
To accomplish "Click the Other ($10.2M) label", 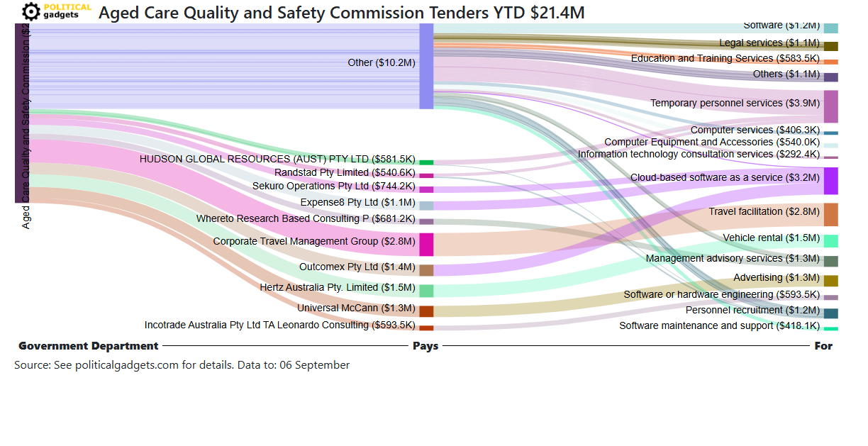I will 382,62.
